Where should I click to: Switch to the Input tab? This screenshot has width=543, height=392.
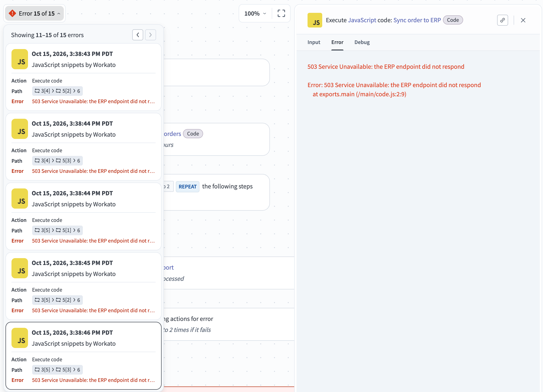coord(314,42)
